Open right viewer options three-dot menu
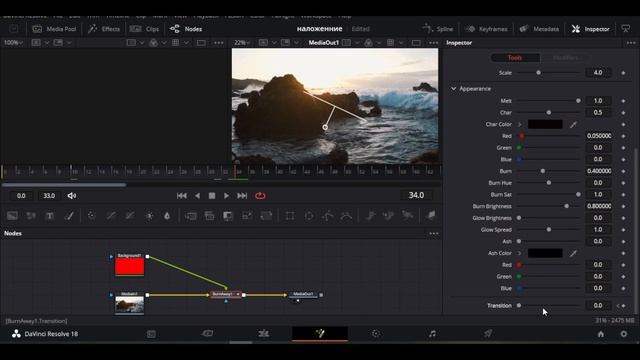This screenshot has height=360, width=640. (433, 43)
